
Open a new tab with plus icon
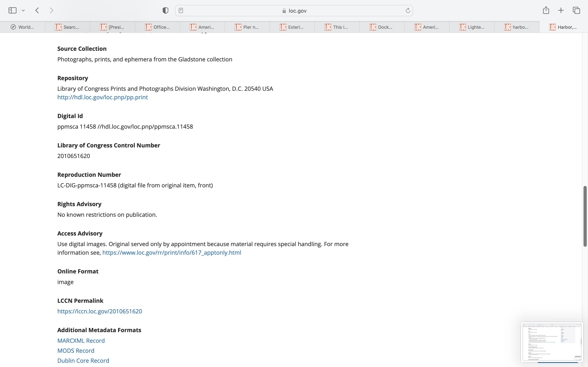tap(561, 10)
